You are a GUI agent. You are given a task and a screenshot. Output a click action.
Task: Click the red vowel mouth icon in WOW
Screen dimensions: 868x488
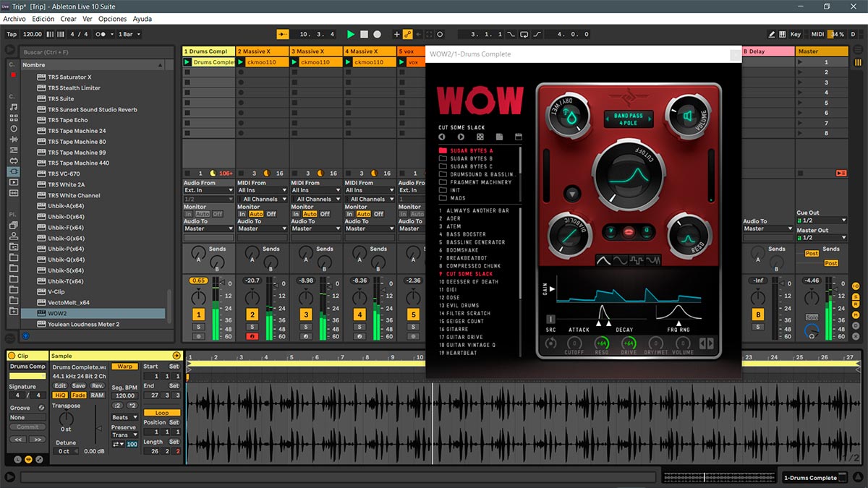[x=629, y=232]
